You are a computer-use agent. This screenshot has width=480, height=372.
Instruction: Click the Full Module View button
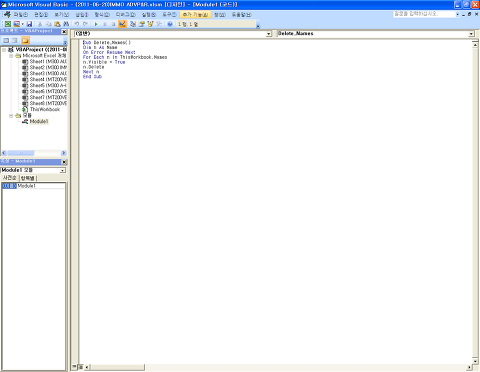click(81, 367)
